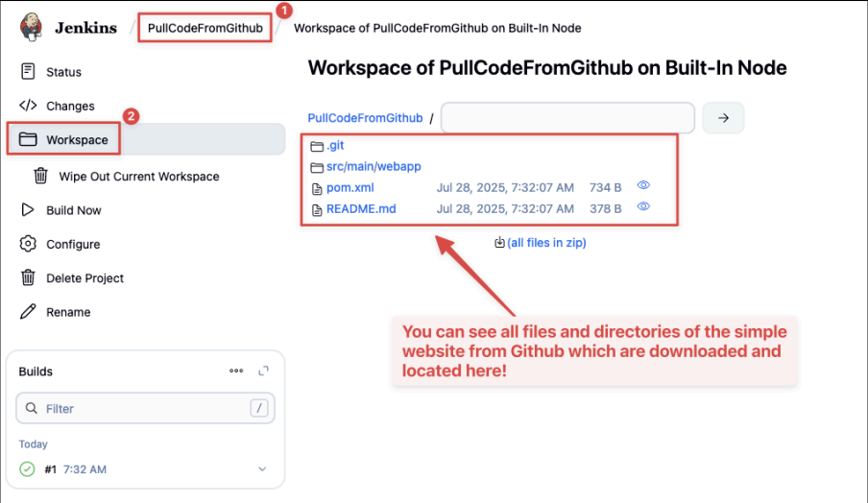Click the Rename pencil icon
The width and height of the screenshot is (868, 503).
pyautogui.click(x=28, y=312)
